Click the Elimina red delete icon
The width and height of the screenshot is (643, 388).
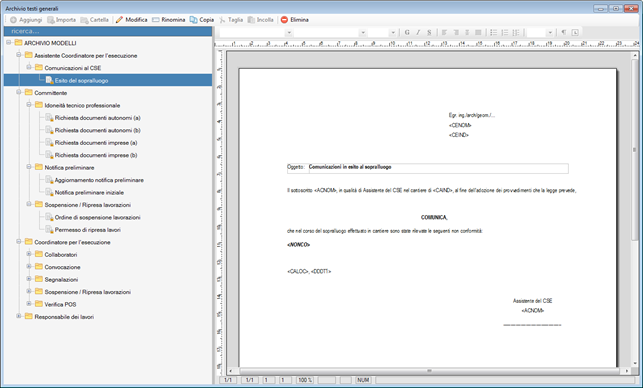coord(284,20)
